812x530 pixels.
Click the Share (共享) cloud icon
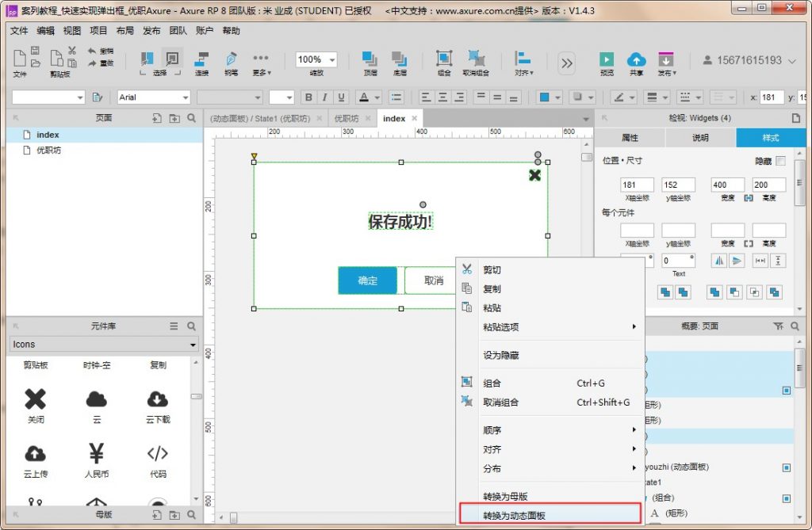tap(636, 59)
